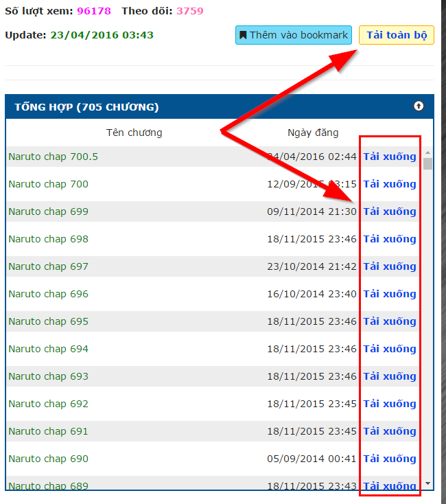Open Naruto chap 696 chapter link
Image resolution: width=446 pixels, height=504 pixels.
pyautogui.click(x=48, y=294)
